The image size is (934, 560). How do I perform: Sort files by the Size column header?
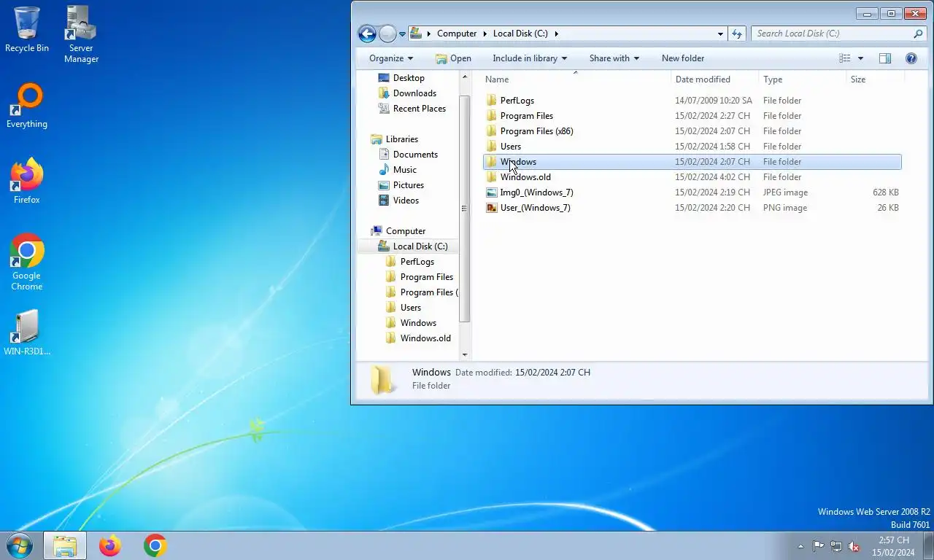[875, 79]
